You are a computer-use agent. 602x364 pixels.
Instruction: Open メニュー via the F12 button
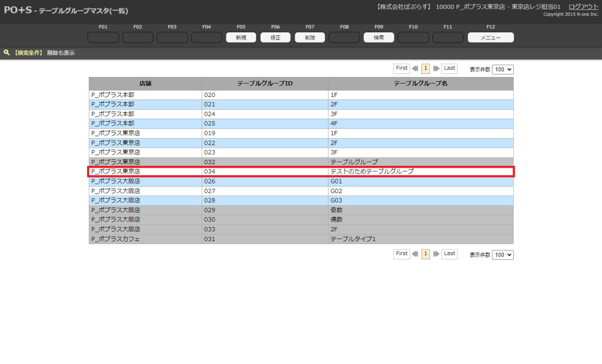point(490,38)
